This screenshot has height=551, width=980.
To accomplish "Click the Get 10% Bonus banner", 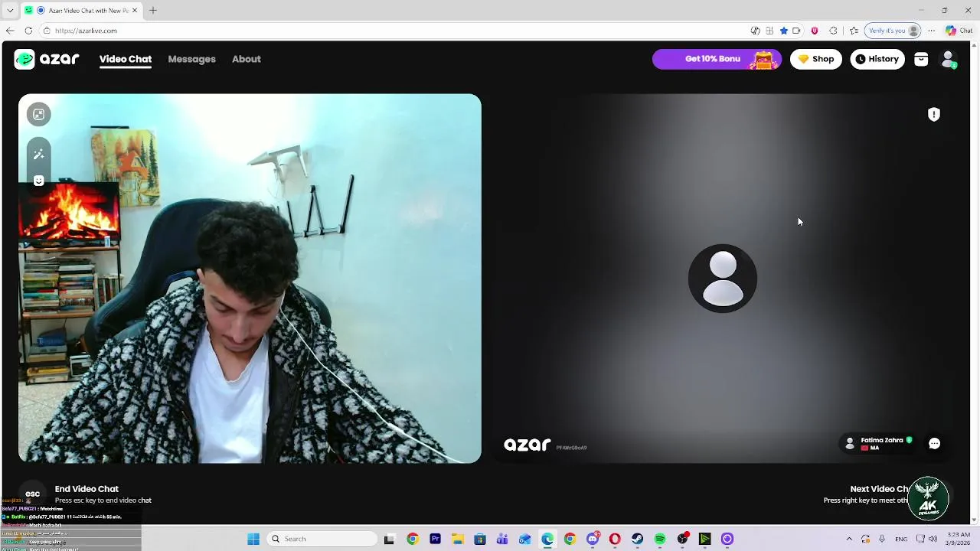I will [717, 59].
